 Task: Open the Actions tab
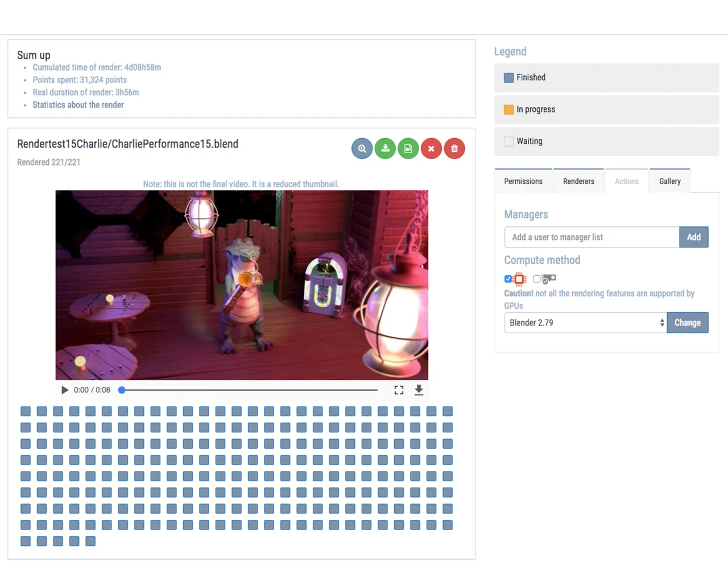pos(627,181)
